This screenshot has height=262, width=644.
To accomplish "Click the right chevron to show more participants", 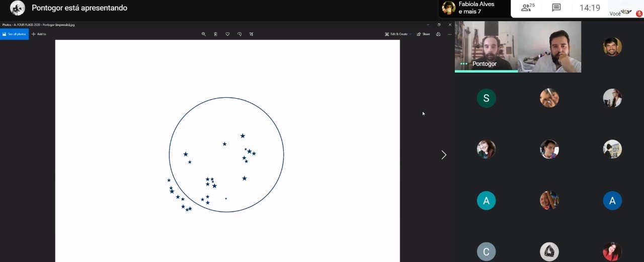I will tap(444, 155).
